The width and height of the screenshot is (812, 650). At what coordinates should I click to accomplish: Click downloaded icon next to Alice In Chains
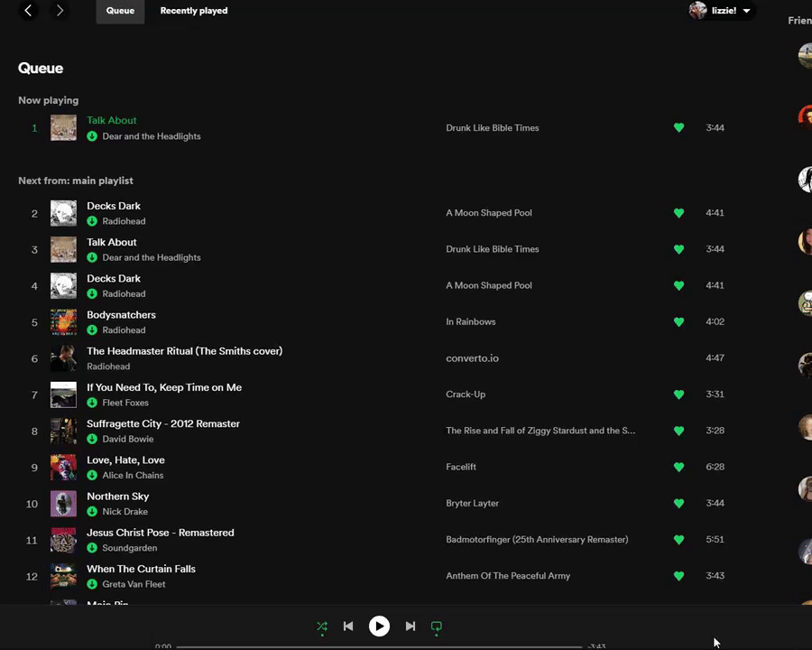(x=92, y=476)
